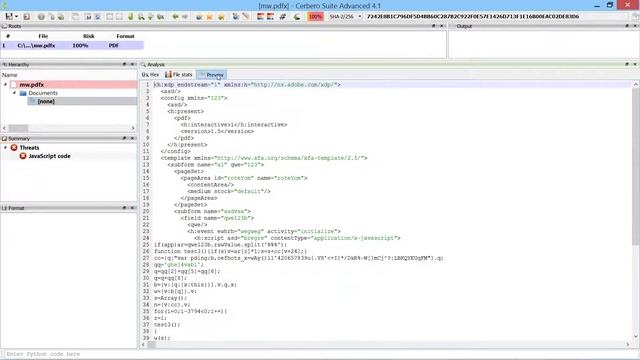Close the Output panel
Image resolution: width=640 pixels, height=360 pixels.
[635, 26]
